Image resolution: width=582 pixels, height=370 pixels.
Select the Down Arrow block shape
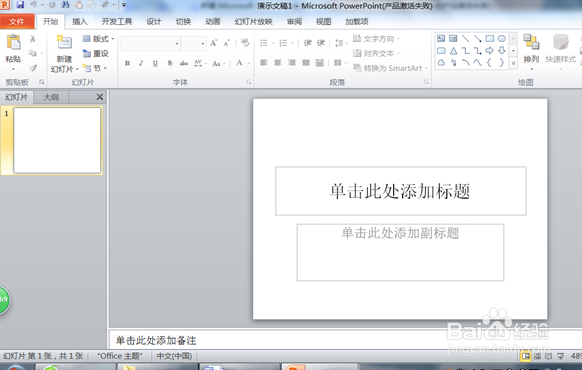[x=502, y=50]
